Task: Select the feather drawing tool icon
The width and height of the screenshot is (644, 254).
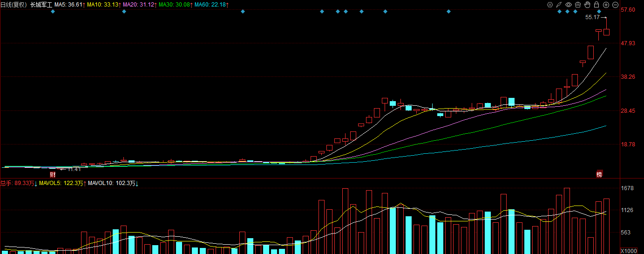Action: point(559,5)
